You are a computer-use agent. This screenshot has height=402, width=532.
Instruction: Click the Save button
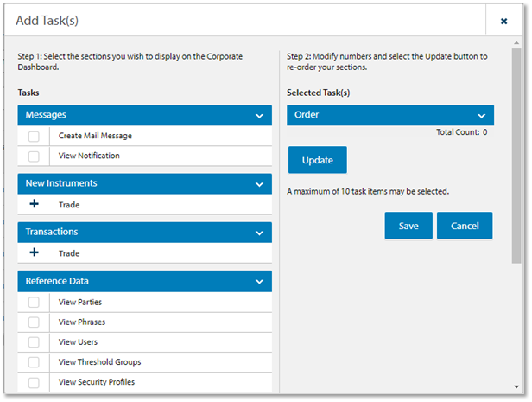[x=408, y=226]
